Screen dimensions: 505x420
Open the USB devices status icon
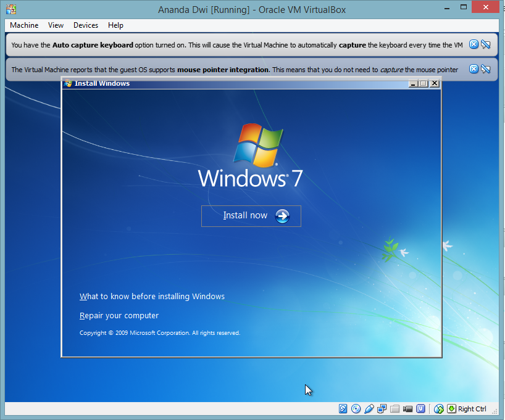(x=369, y=409)
